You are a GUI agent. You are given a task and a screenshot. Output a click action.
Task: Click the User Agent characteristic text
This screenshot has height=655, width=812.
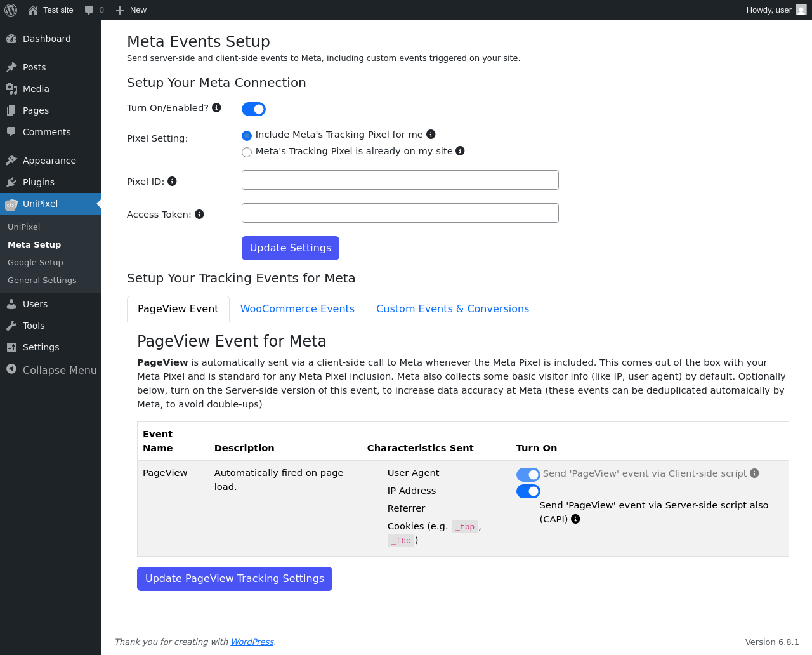(x=413, y=473)
